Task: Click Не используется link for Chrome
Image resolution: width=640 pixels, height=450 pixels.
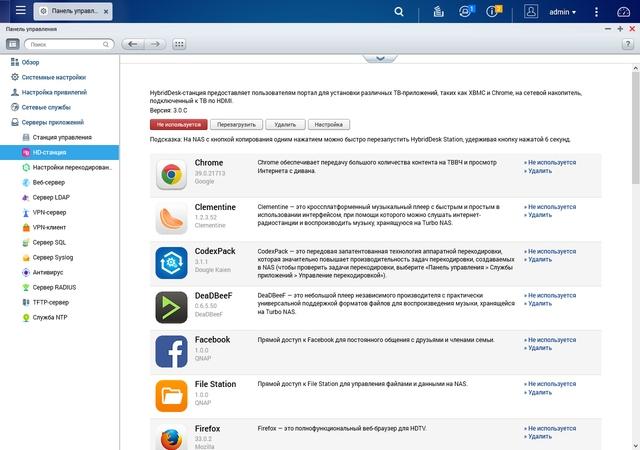Action: 550,163
